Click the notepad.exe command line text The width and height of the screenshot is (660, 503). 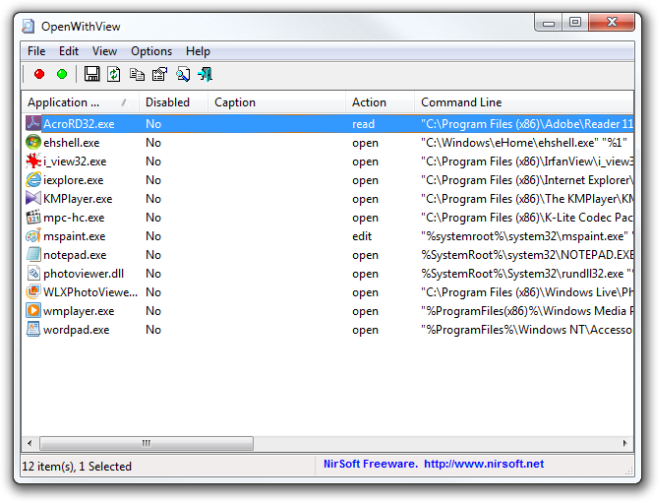coord(527,255)
